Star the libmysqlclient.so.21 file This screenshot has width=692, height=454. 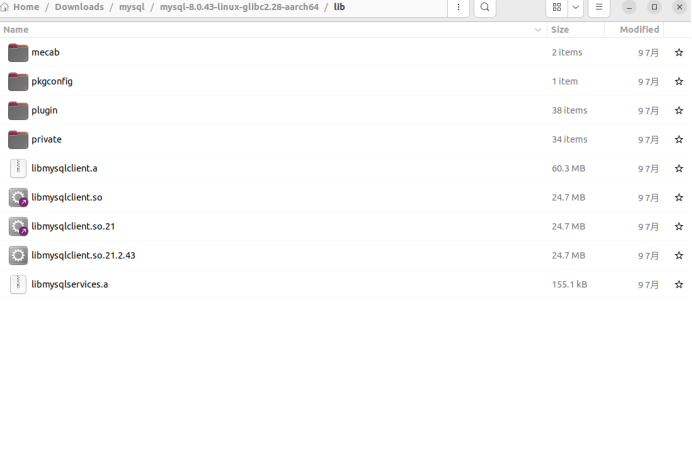pyautogui.click(x=679, y=227)
